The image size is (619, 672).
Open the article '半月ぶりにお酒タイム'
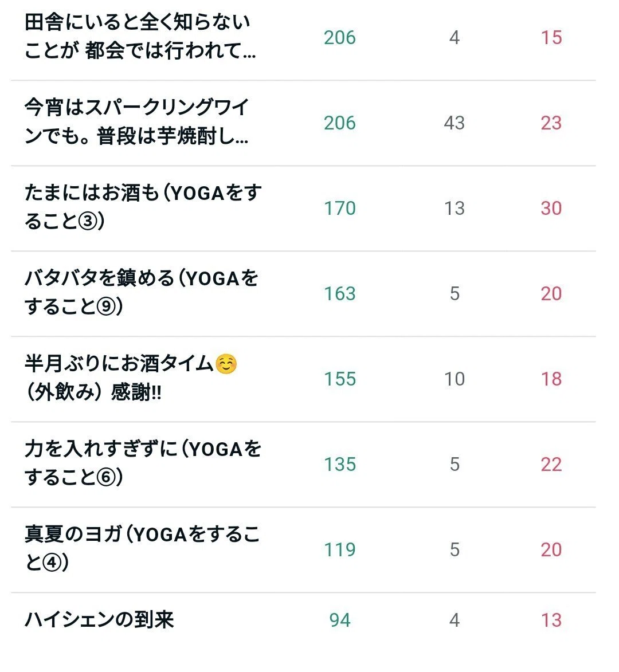point(131,378)
